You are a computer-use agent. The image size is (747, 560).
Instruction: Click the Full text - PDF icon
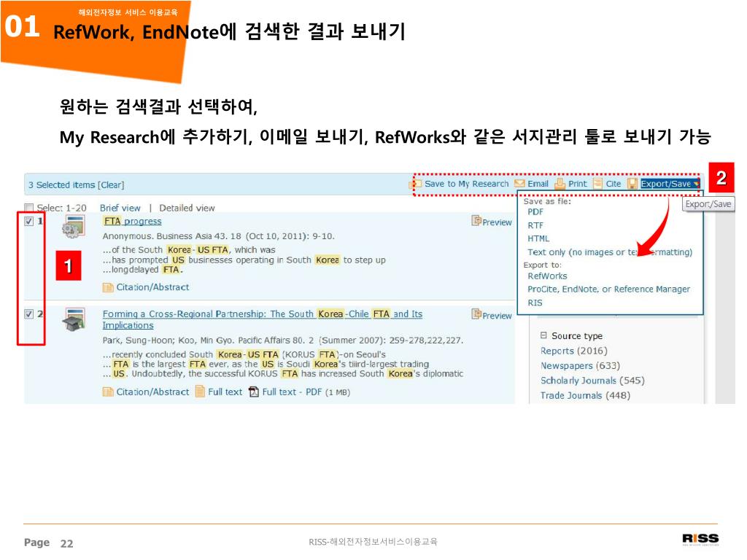click(x=254, y=392)
